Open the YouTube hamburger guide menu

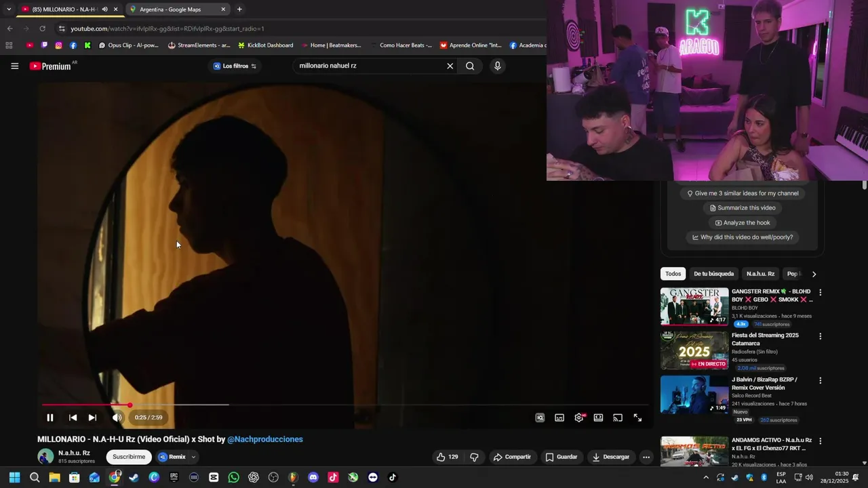[14, 66]
